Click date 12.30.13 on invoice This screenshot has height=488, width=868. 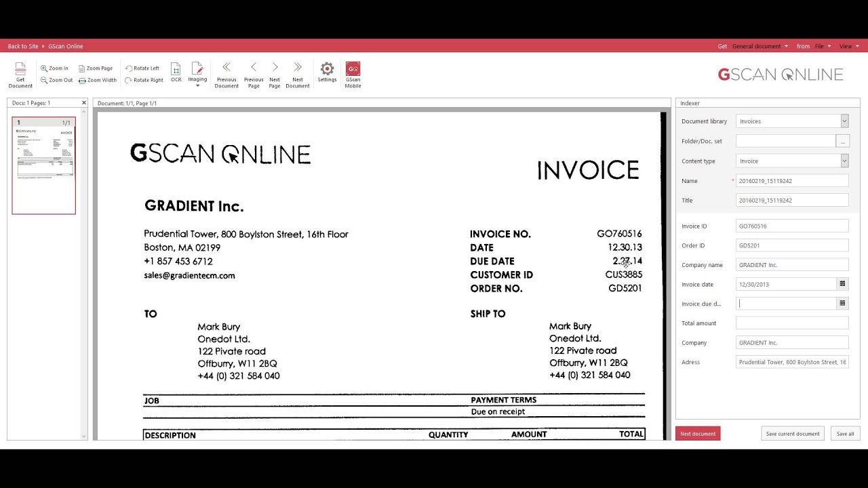(x=625, y=247)
